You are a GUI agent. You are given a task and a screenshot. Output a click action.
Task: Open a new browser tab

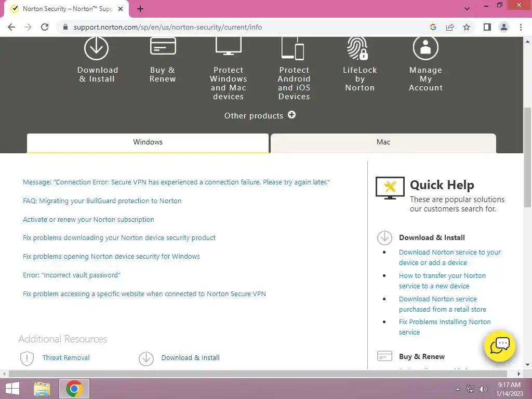tap(140, 9)
